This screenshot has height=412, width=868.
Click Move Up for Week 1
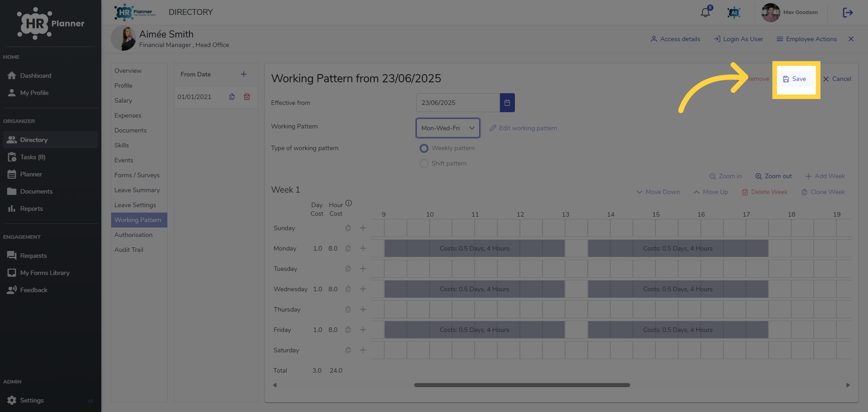tap(711, 192)
